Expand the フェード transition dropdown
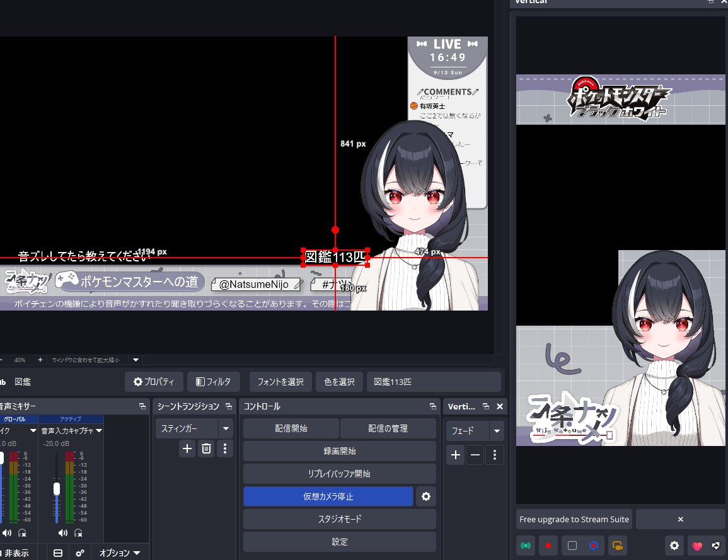Screen dimensions: 728x560 pyautogui.click(x=497, y=431)
